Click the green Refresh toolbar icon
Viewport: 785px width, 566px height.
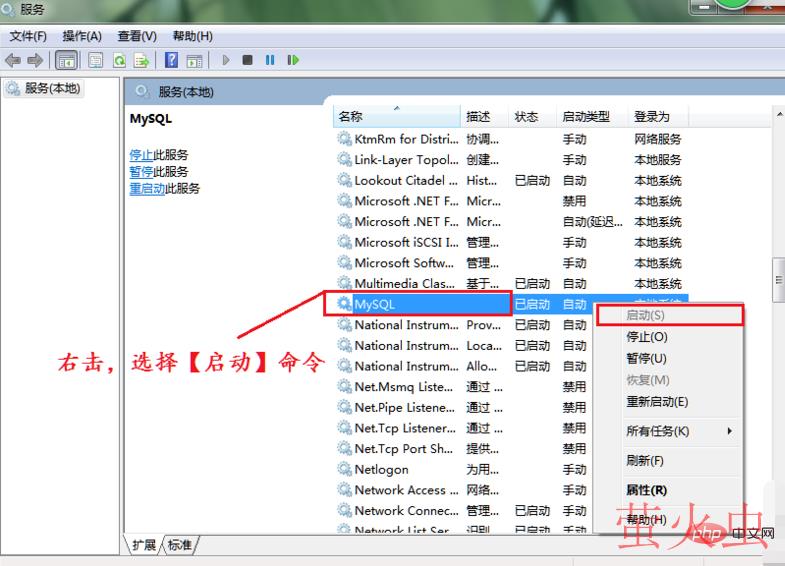(x=119, y=61)
